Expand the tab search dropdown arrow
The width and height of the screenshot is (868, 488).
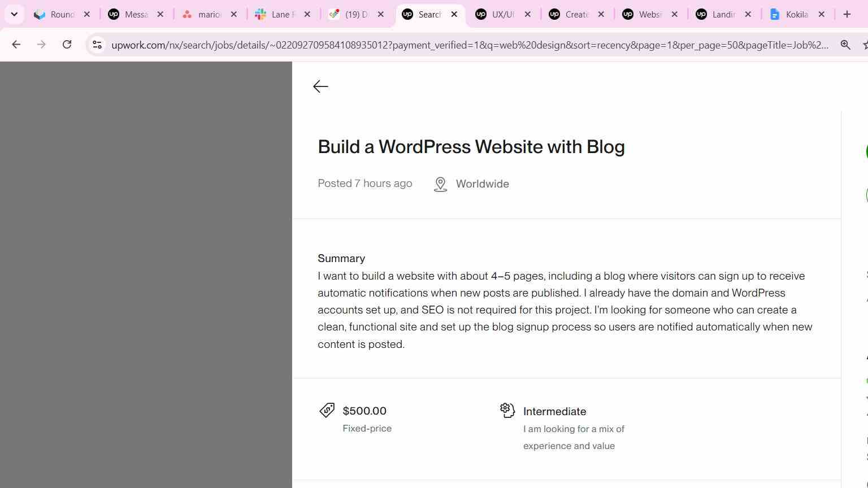click(14, 14)
